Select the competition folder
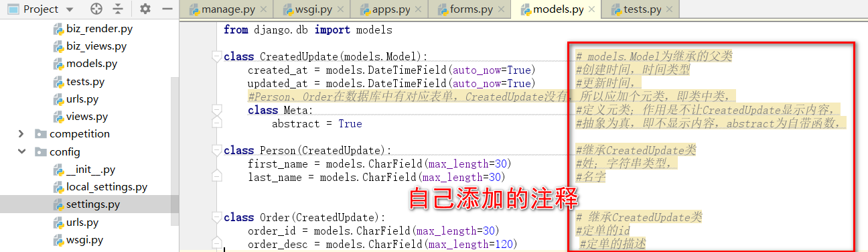Screen dimensions: 868x252 [79, 134]
